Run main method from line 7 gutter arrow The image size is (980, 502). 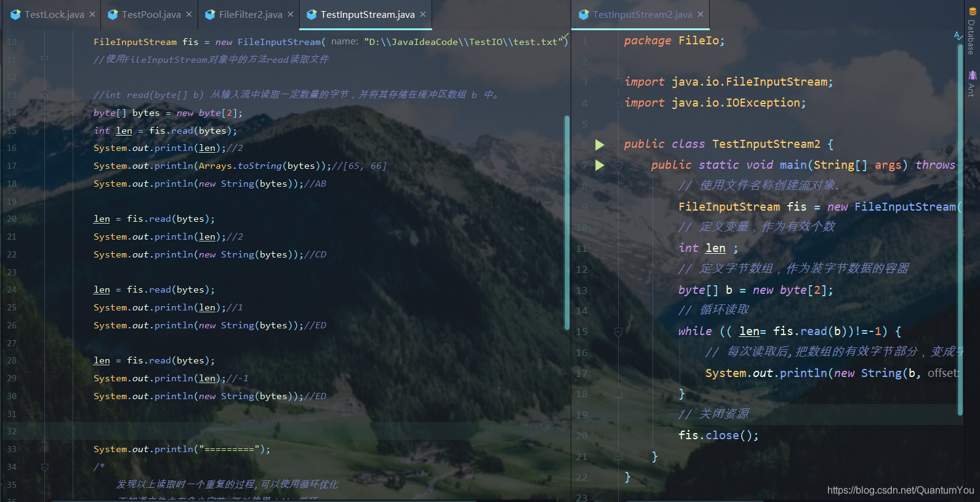[x=600, y=165]
